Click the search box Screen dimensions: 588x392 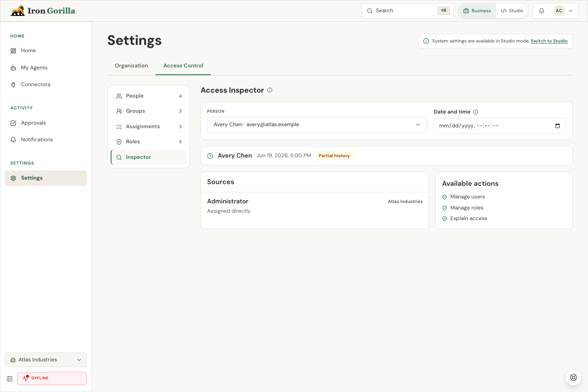point(408,11)
